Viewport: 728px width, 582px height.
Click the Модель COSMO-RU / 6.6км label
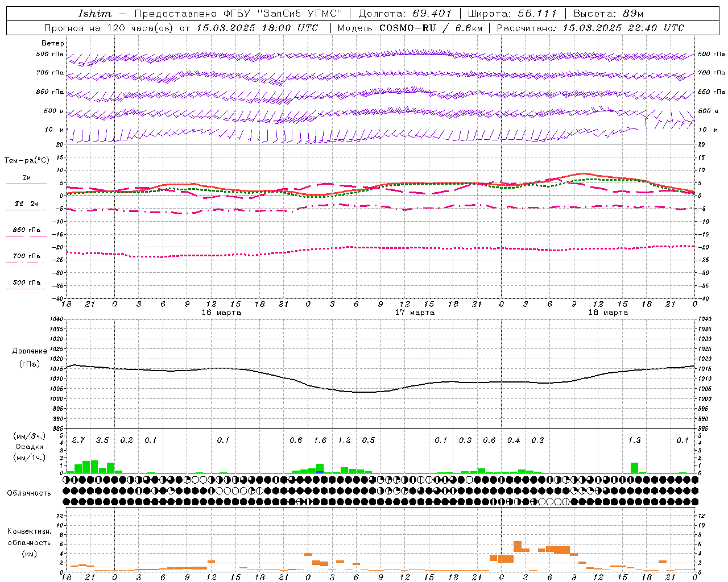click(x=409, y=28)
